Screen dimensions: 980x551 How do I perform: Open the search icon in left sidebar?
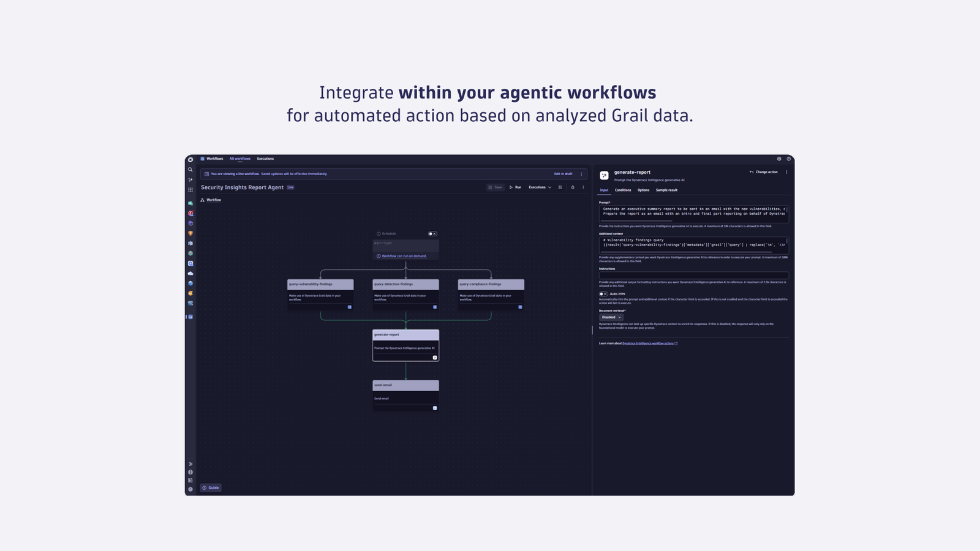[x=190, y=170]
